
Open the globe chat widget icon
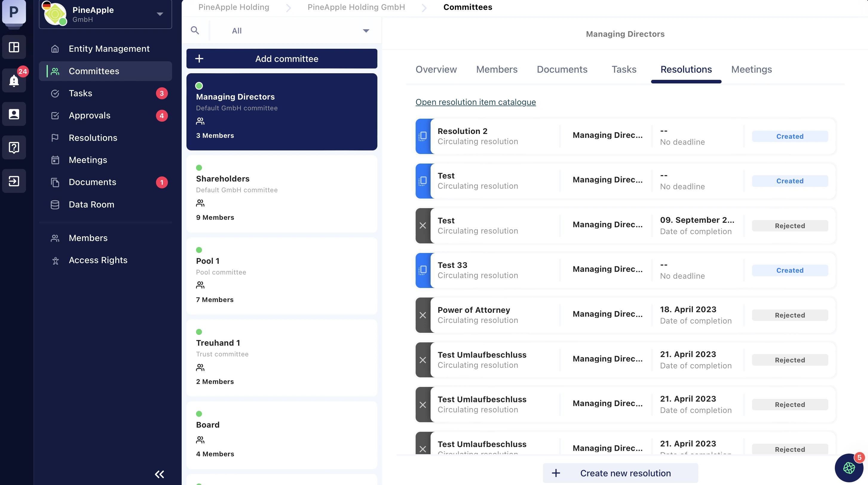(x=849, y=467)
